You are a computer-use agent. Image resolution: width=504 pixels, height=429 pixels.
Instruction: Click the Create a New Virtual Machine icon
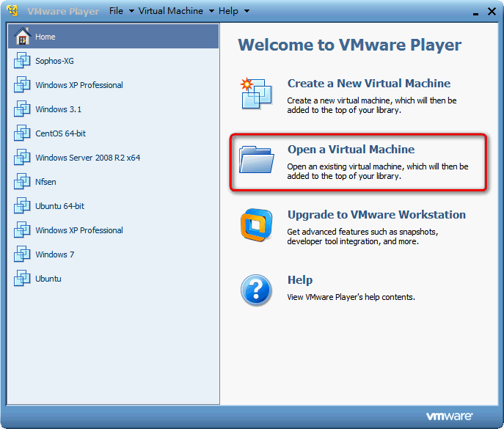pos(256,94)
